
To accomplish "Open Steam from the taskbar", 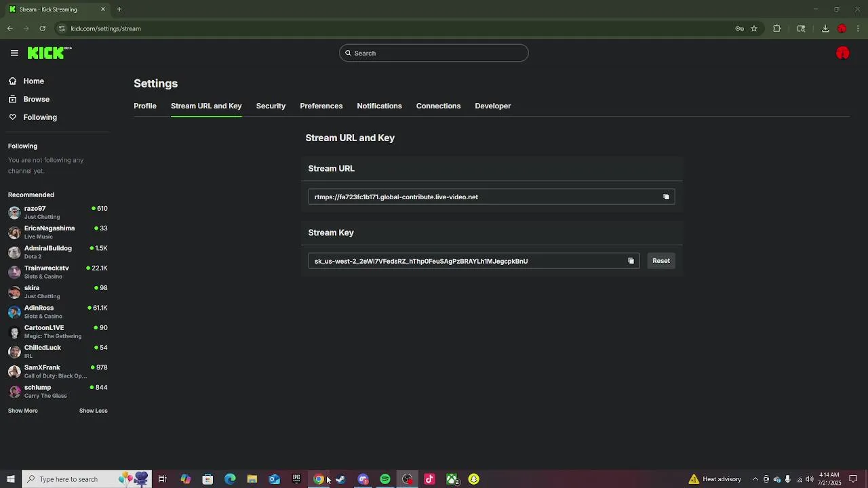I will pos(340,479).
